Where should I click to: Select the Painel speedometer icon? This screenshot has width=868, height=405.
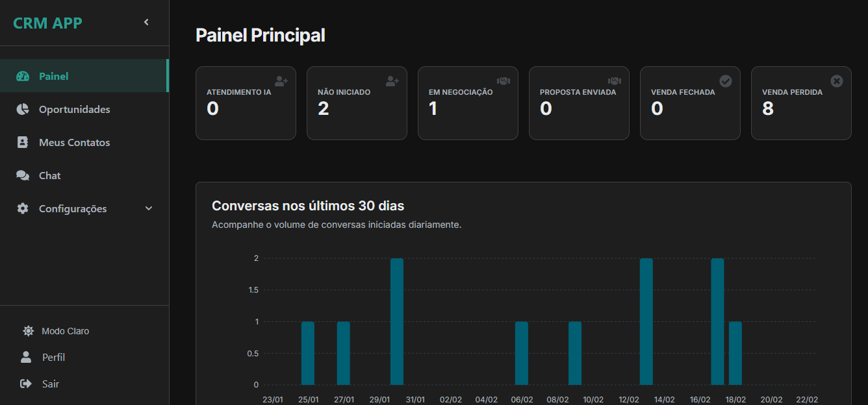[23, 75]
